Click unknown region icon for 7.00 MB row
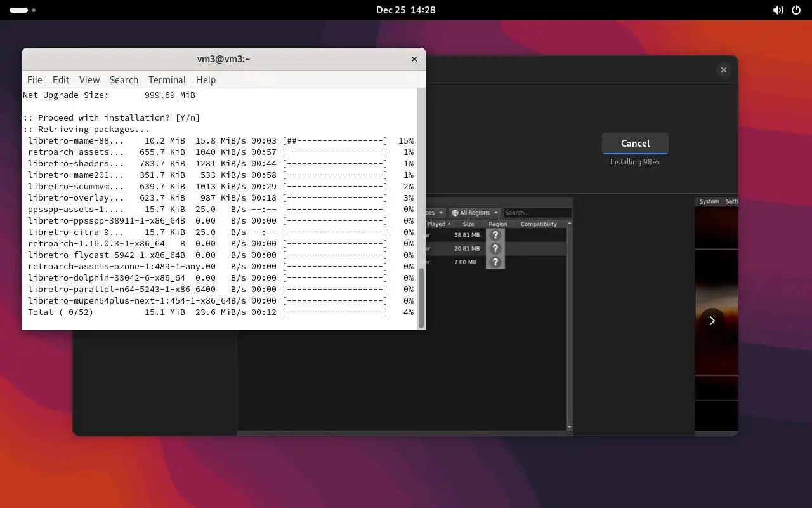The image size is (812, 508). click(496, 262)
